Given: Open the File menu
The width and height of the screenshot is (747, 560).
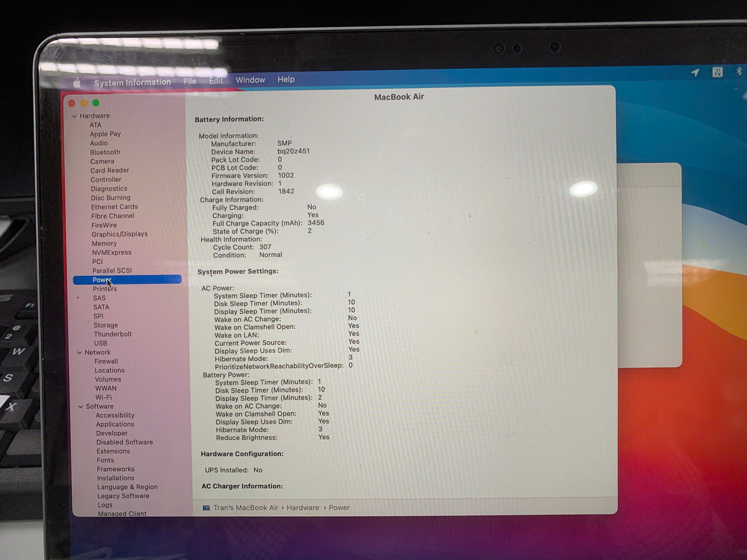Looking at the screenshot, I should 190,81.
